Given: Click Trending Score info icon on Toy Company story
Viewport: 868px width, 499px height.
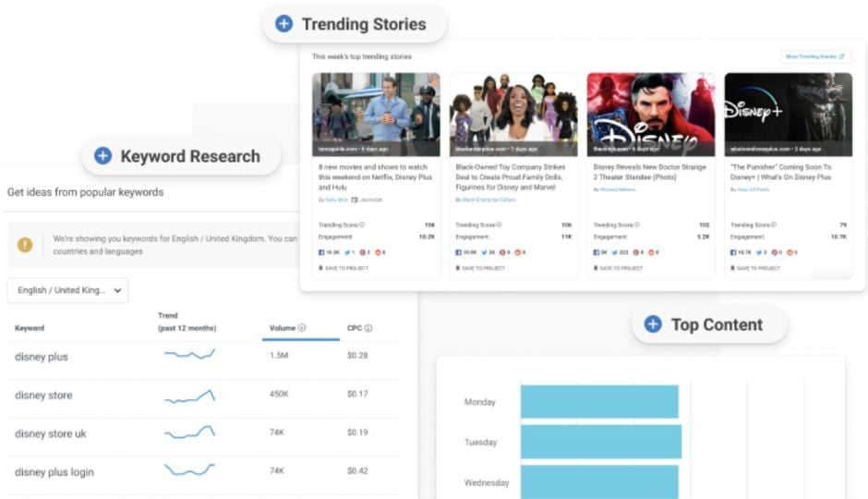Looking at the screenshot, I should pos(500,225).
